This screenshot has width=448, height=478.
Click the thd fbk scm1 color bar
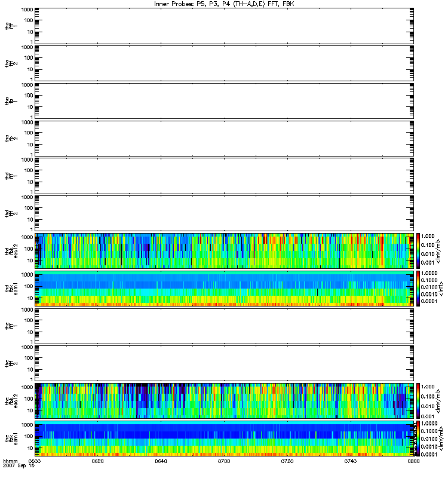[418, 289]
